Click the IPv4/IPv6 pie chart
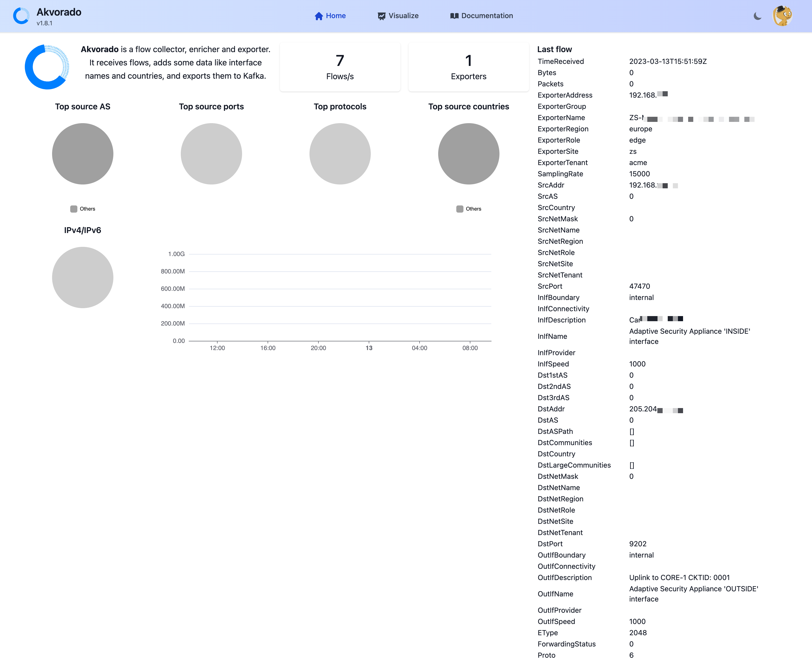Image resolution: width=812 pixels, height=671 pixels. [83, 277]
